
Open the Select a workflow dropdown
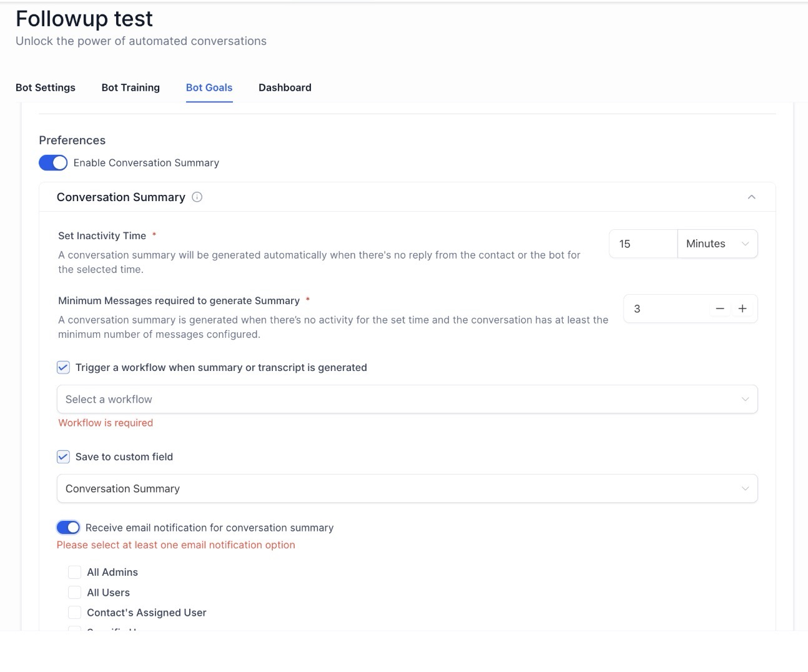click(x=406, y=400)
